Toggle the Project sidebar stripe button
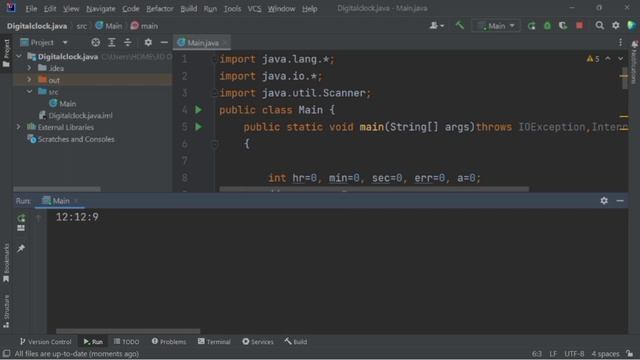640x360 pixels. [x=6, y=53]
